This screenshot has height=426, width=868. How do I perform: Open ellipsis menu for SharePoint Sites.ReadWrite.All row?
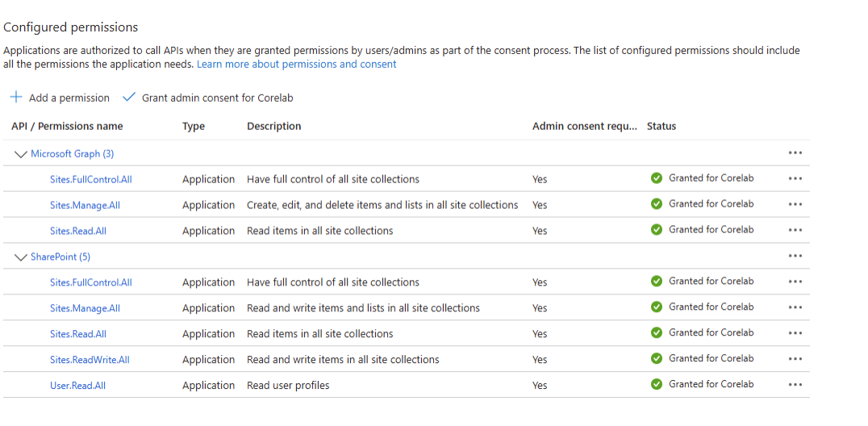(795, 359)
